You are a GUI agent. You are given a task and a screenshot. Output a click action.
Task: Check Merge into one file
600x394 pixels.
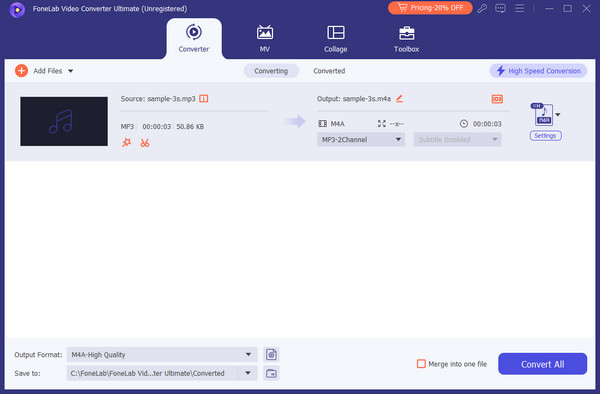coord(421,364)
